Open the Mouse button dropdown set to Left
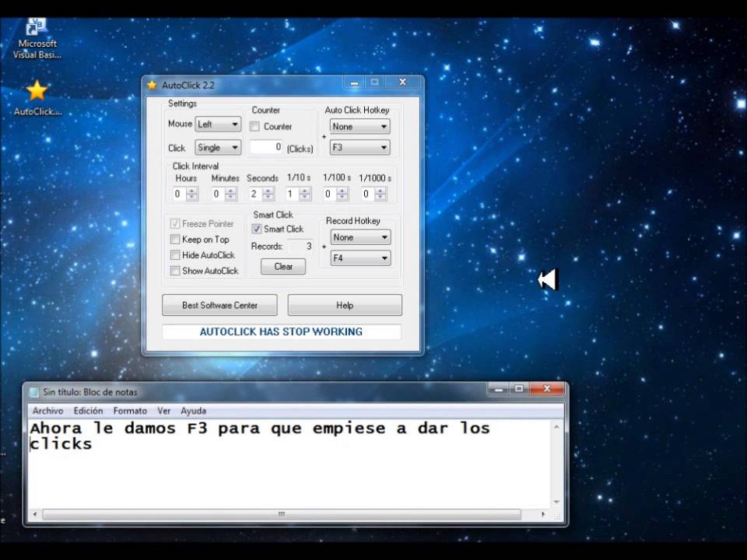This screenshot has height=560, width=747. (218, 124)
